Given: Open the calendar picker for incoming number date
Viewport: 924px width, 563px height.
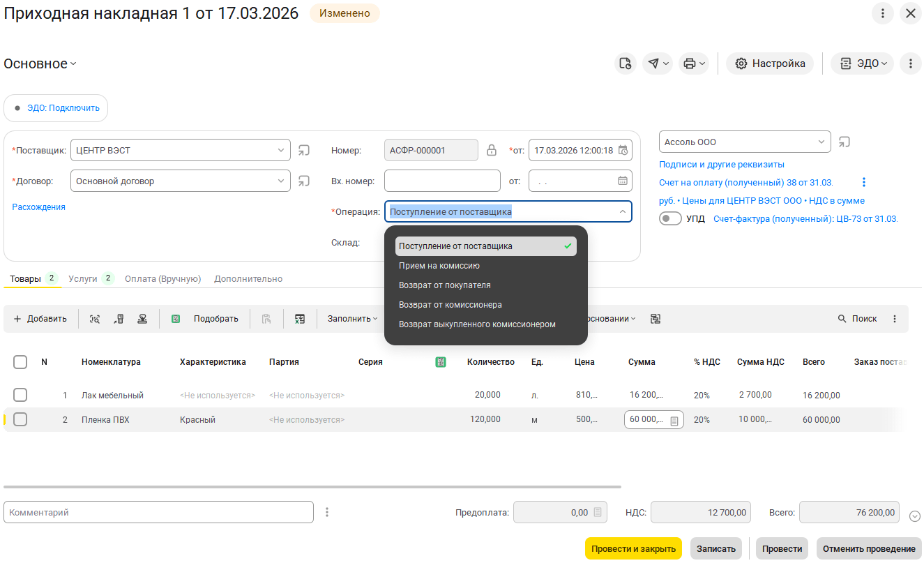Looking at the screenshot, I should pyautogui.click(x=623, y=181).
